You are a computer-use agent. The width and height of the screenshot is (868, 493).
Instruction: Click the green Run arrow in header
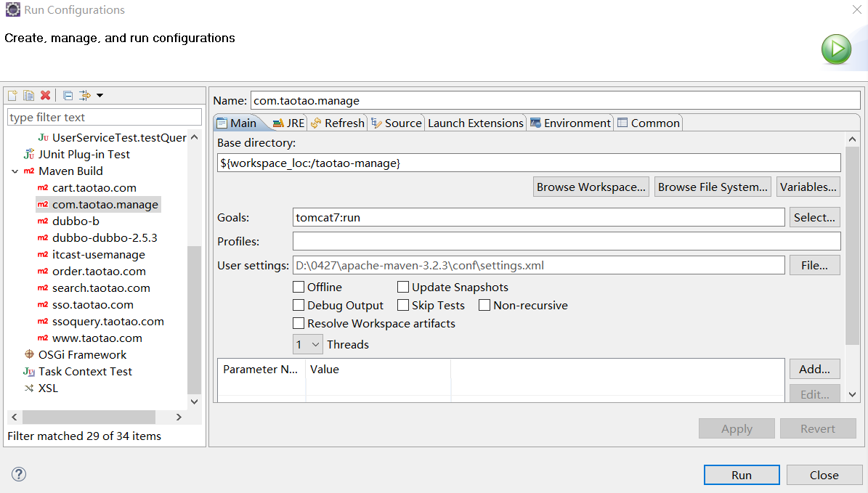[836, 49]
